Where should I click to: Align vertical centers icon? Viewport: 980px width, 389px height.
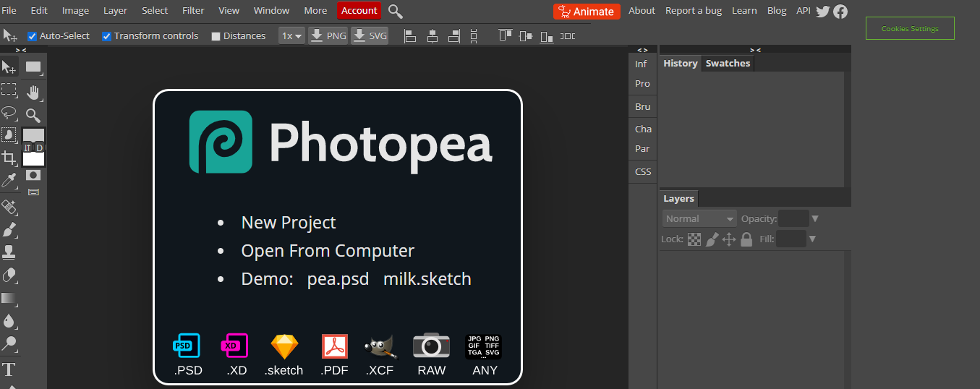[x=526, y=35]
